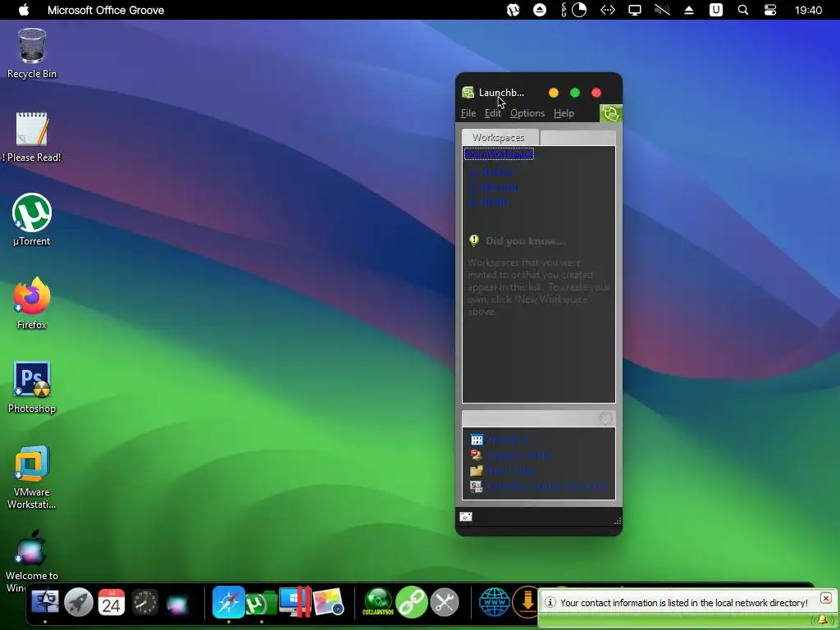The height and width of the screenshot is (630, 840).
Task: Close the contact information notification
Action: [x=825, y=598]
